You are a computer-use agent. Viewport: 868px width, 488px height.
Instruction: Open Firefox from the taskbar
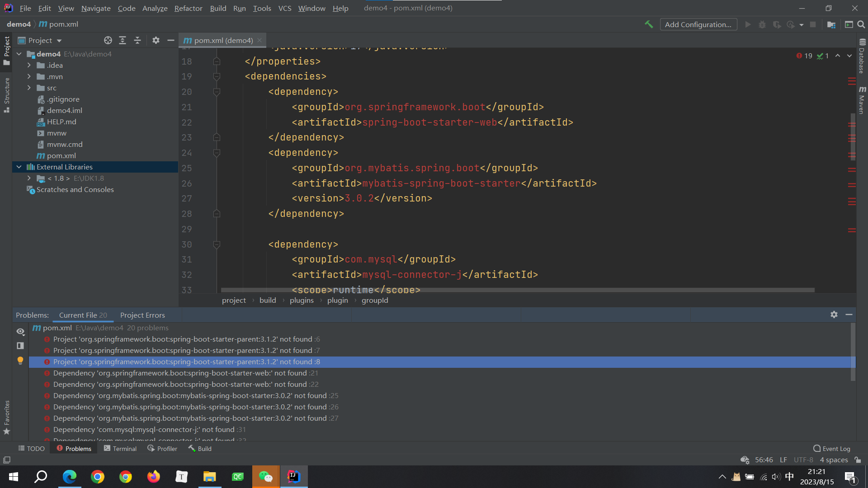click(154, 477)
